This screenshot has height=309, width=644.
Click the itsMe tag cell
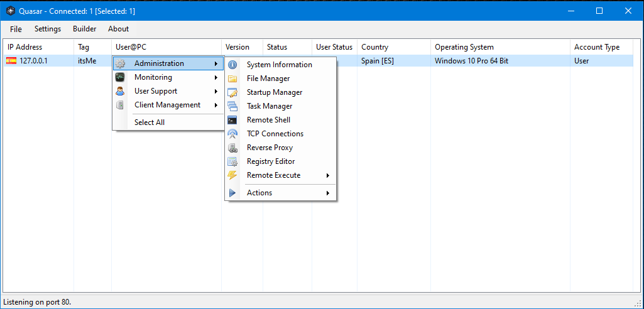point(87,61)
